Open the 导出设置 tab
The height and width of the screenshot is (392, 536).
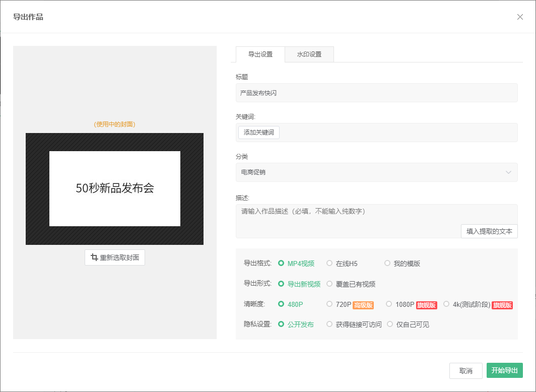[260, 54]
